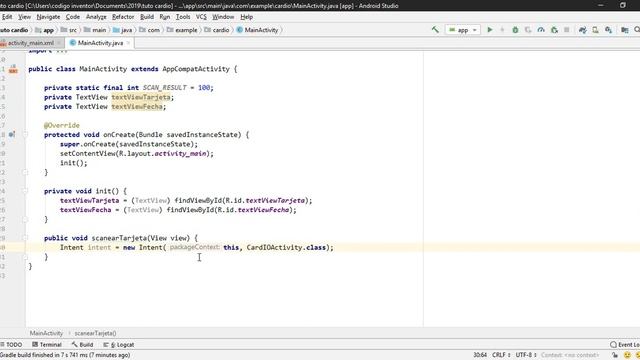Click related XML file gutter icon beside class MainActivity
This screenshot has height=360, width=640.
click(x=13, y=69)
